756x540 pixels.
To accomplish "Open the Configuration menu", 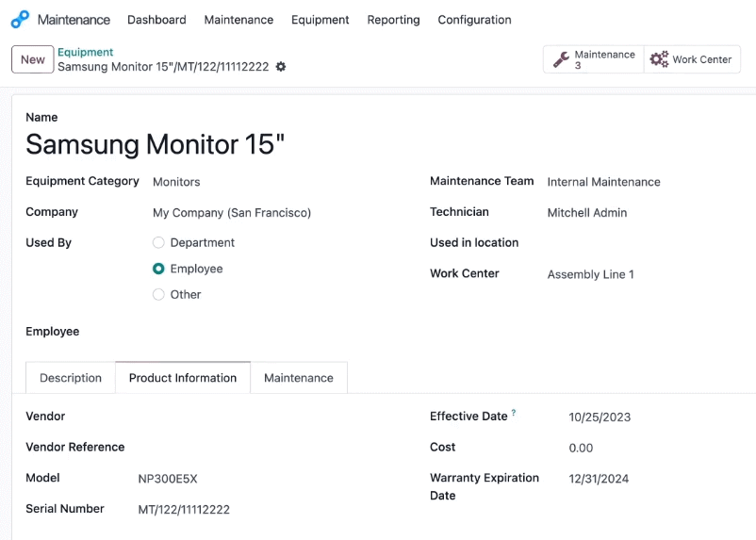I will pos(474,20).
